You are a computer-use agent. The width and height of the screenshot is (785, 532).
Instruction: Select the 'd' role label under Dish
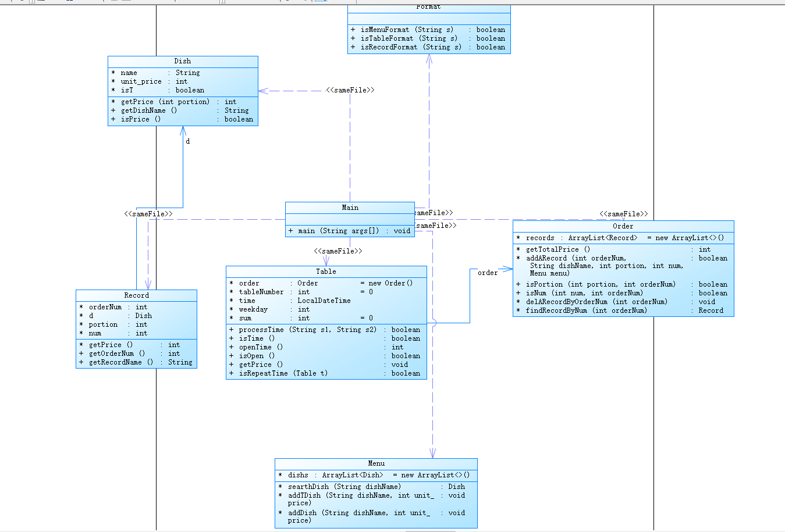tap(187, 141)
